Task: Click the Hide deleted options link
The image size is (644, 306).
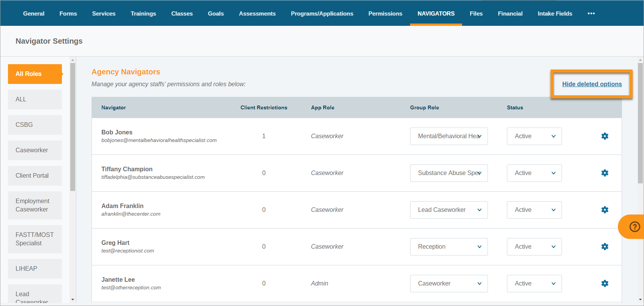Action: click(x=592, y=84)
